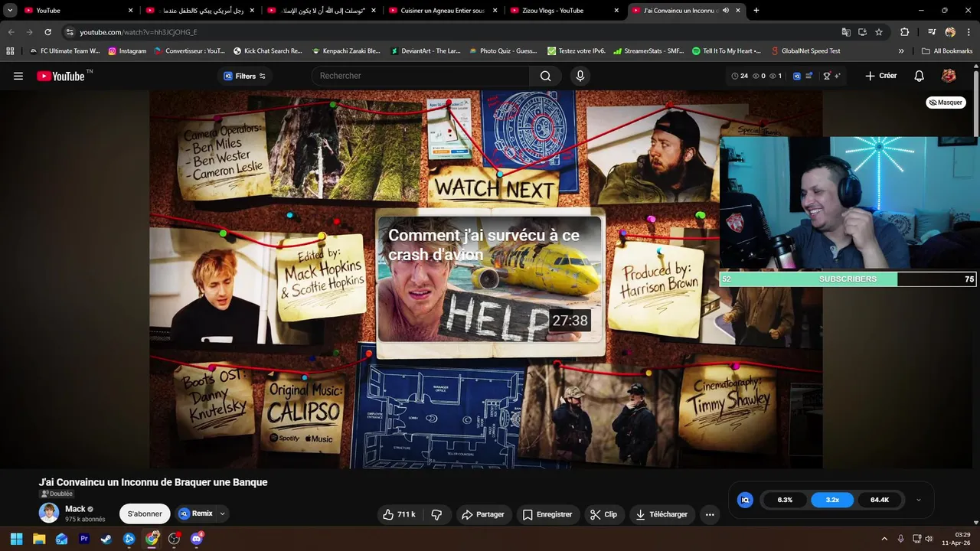Click the search magnifier button
Image resolution: width=980 pixels, height=551 pixels.
point(545,76)
